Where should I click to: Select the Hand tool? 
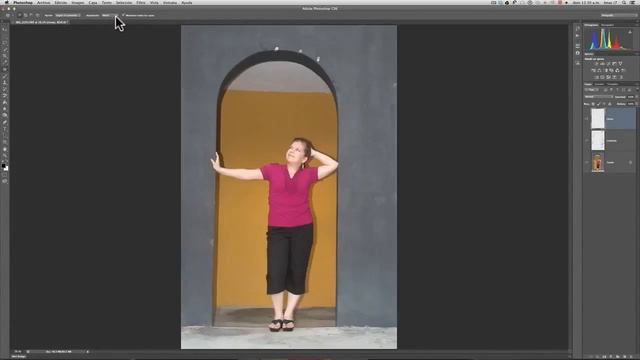coord(5,149)
